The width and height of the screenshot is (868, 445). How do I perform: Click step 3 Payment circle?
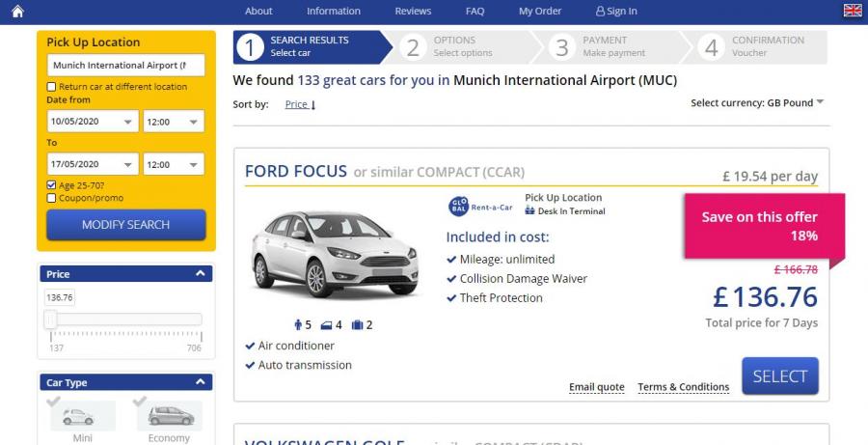[x=562, y=47]
